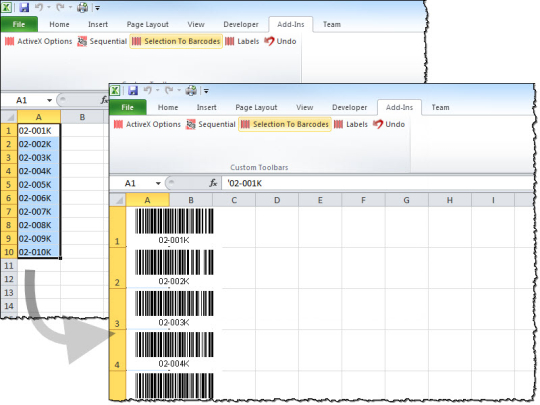The width and height of the screenshot is (540, 405).
Task: Select barcode image labeled 02-003K
Action: 174,309
